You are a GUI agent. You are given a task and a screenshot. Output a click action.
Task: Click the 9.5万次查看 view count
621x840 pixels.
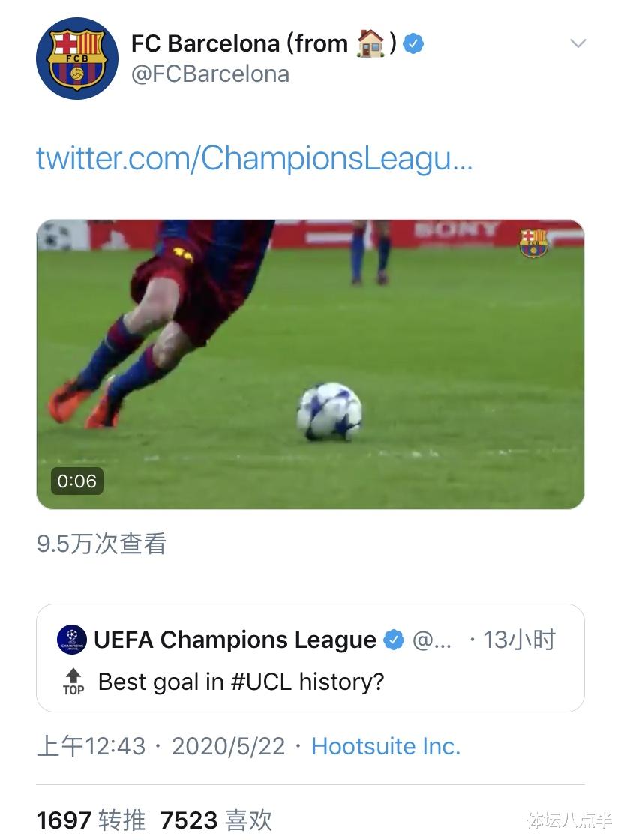coord(101,544)
